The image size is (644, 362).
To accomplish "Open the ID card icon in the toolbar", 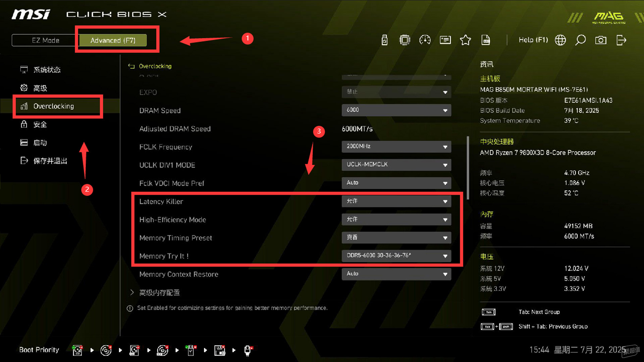I will pyautogui.click(x=445, y=40).
